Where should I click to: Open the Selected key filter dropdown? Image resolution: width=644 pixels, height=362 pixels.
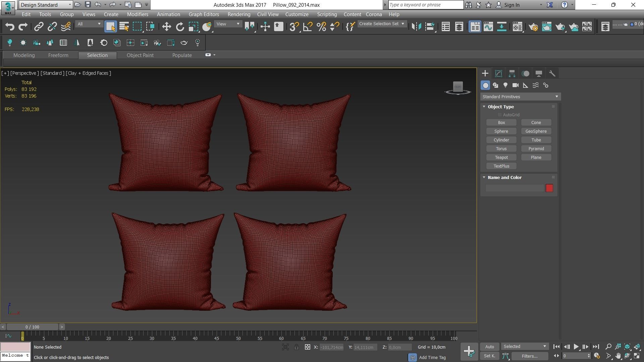pyautogui.click(x=525, y=347)
